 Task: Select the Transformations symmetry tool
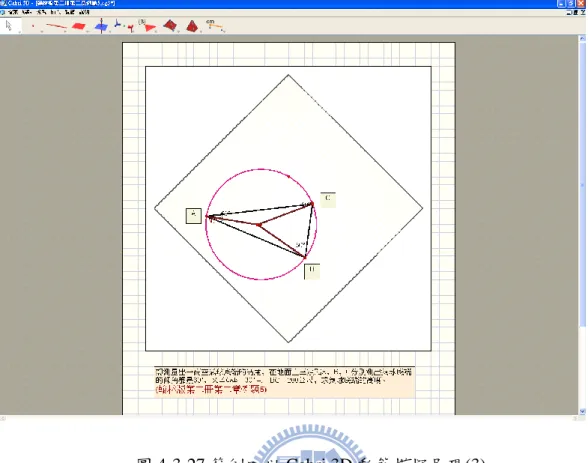point(124,26)
